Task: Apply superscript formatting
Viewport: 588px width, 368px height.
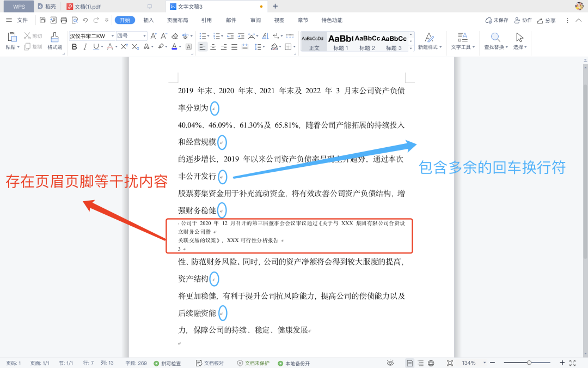Action: 125,46
